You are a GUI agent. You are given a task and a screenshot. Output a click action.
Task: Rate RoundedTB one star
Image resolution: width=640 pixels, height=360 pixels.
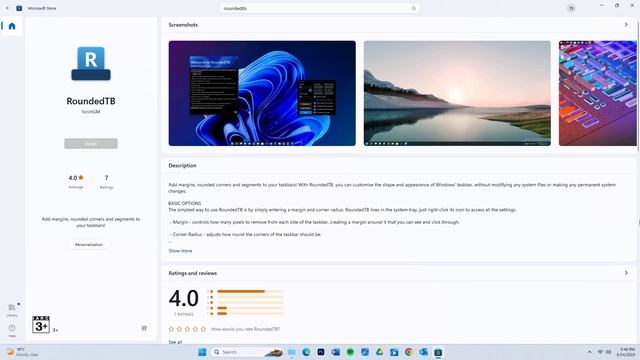point(171,329)
